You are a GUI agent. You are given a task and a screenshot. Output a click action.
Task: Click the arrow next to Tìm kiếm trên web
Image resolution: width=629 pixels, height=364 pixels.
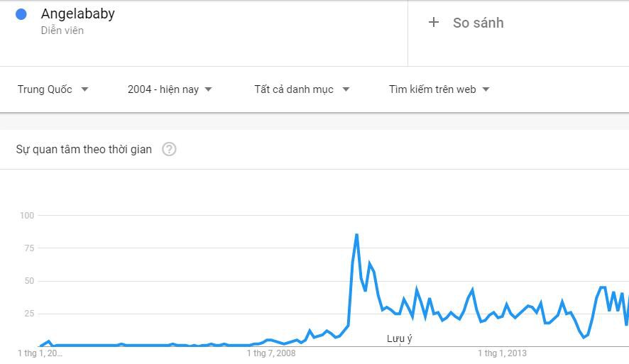pyautogui.click(x=486, y=89)
